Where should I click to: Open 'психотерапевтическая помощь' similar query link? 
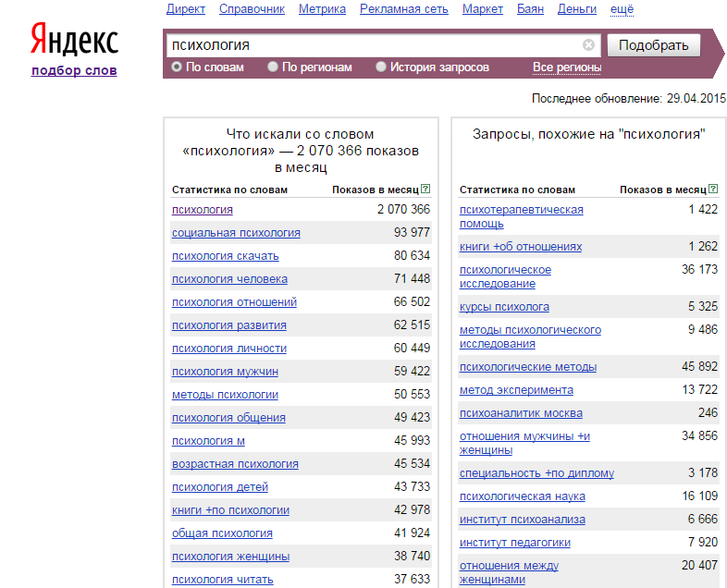[x=521, y=216]
